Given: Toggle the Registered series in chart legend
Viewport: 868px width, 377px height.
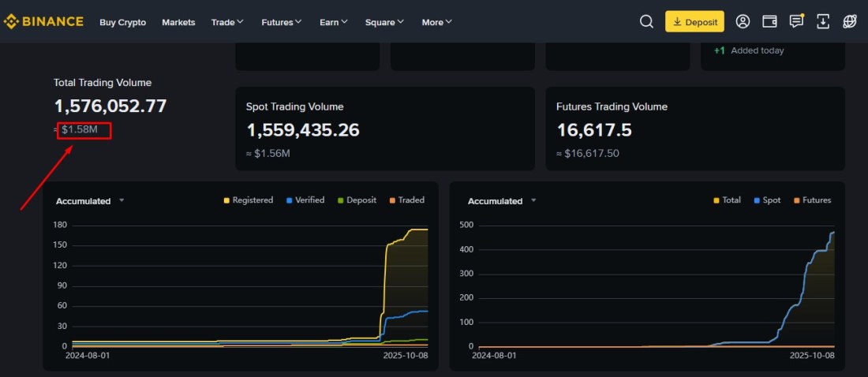Looking at the screenshot, I should pos(249,200).
